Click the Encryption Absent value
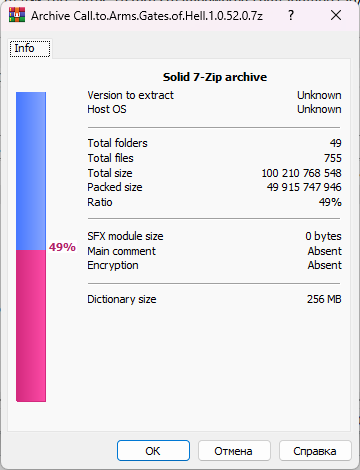This screenshot has width=360, height=470. pyautogui.click(x=325, y=265)
